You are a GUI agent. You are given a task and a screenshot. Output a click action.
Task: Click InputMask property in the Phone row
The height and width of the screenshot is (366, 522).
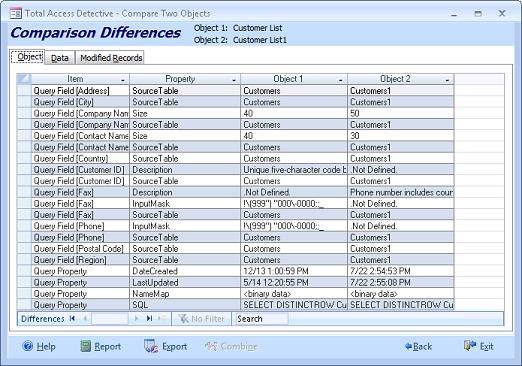(x=185, y=226)
